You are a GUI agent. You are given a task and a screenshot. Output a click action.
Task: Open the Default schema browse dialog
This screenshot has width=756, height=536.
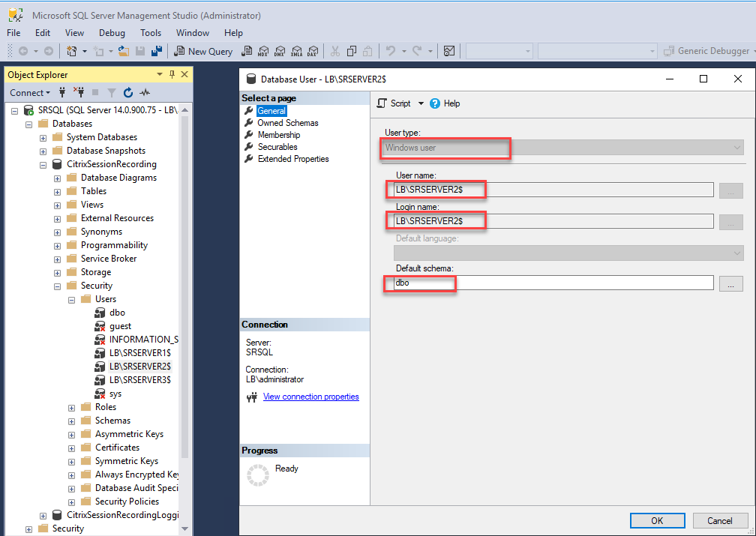tap(731, 283)
